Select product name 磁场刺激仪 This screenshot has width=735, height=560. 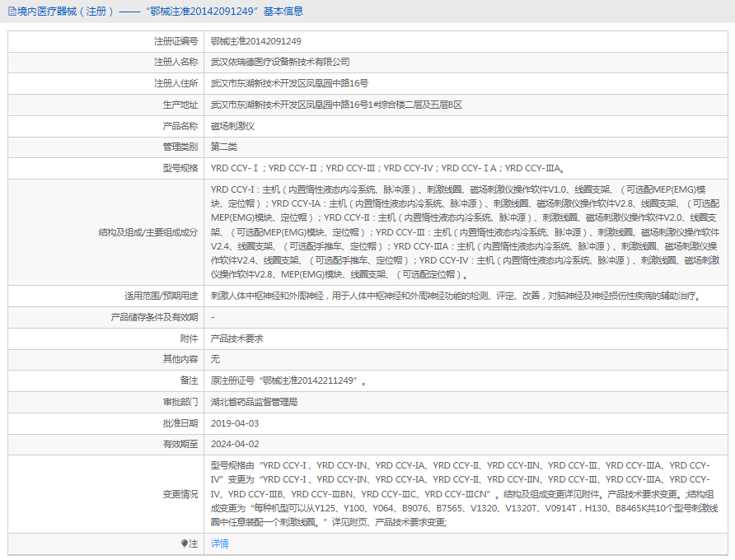pyautogui.click(x=232, y=126)
